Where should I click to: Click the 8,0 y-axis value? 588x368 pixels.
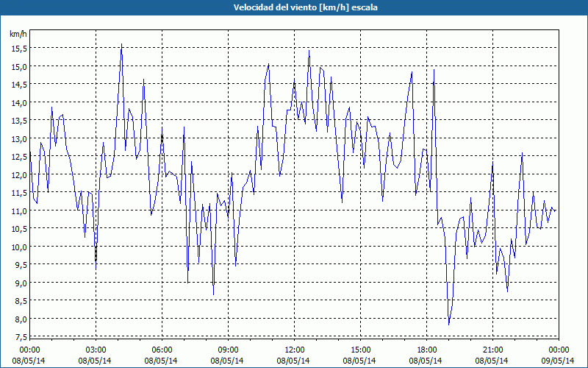(x=21, y=319)
